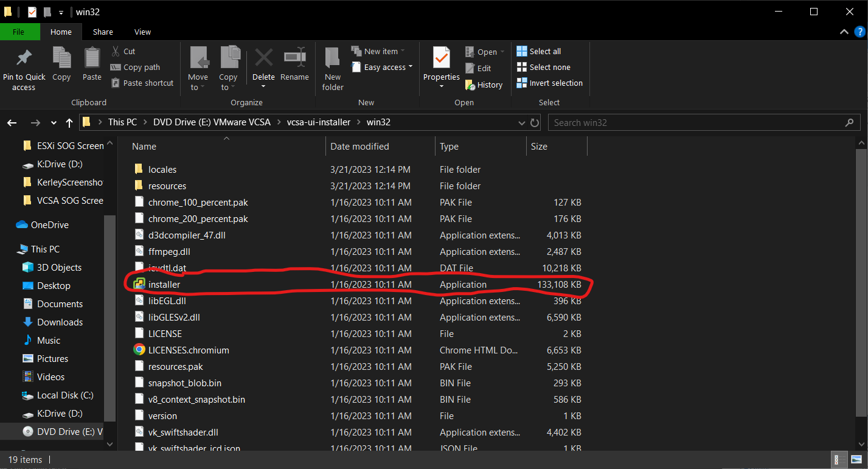Click the New folder icon
This screenshot has height=469, width=868.
(x=332, y=58)
